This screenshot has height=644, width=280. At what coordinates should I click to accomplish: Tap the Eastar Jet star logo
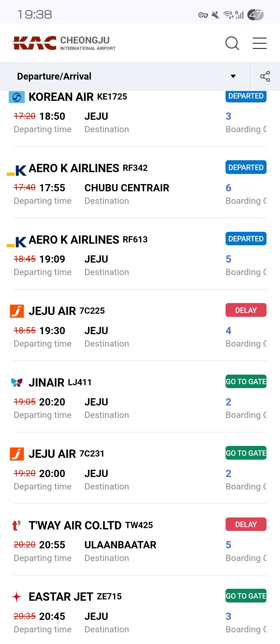(17, 597)
